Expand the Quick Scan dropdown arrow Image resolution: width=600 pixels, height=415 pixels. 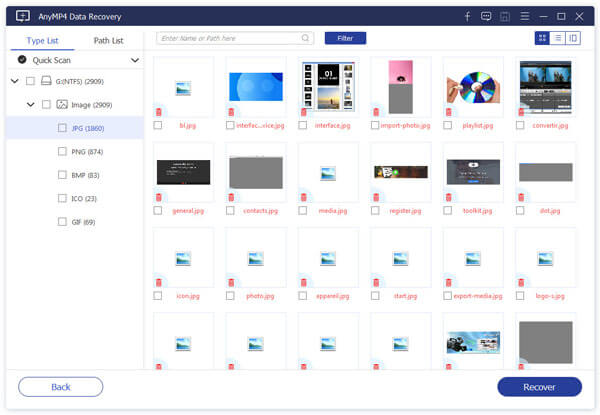(x=135, y=60)
